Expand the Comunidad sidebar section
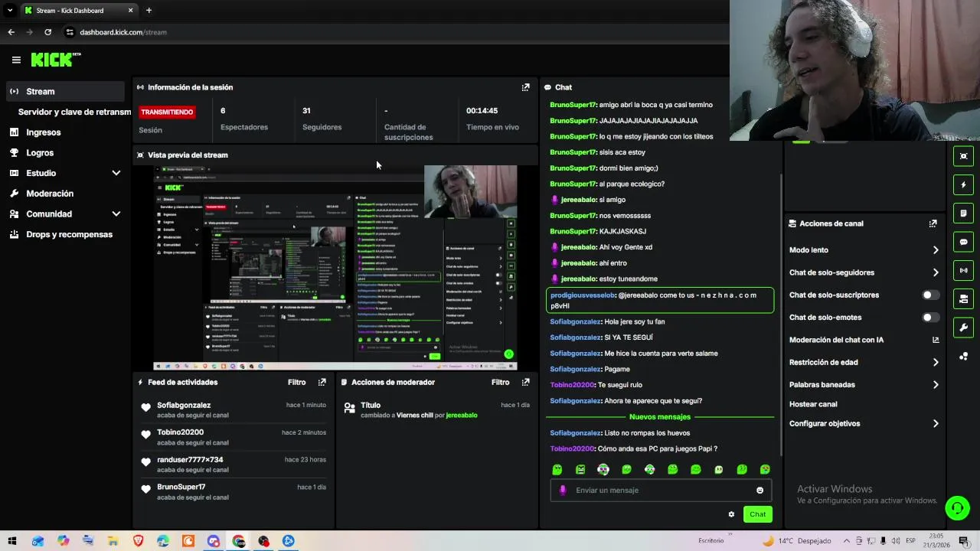Screen dimensions: 980x551 pos(116,214)
